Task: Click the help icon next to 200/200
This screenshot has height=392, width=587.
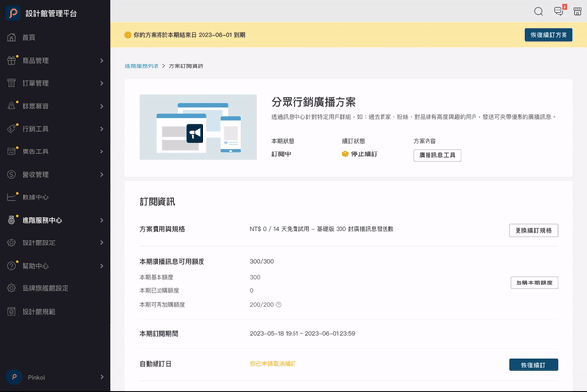Action: tap(279, 304)
